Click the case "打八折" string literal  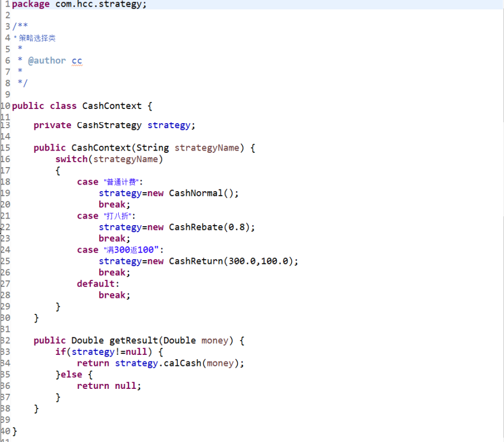(118, 216)
